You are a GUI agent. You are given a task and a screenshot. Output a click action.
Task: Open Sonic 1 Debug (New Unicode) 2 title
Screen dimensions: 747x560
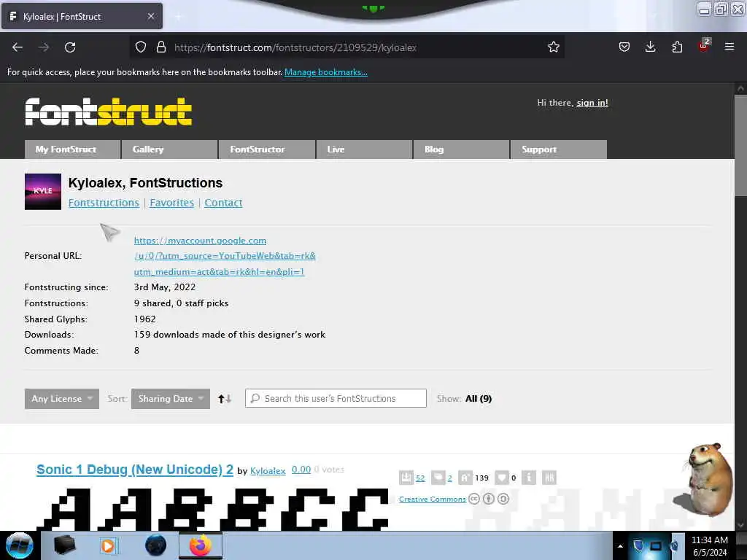[x=135, y=470]
